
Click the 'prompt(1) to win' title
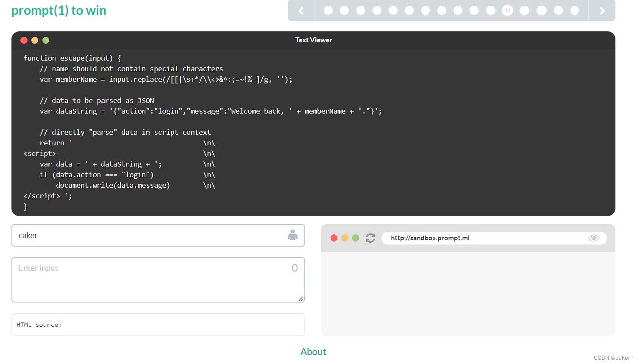(59, 11)
